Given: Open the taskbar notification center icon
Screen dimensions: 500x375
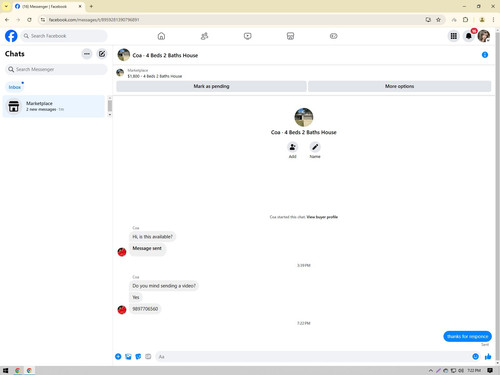Looking at the screenshot, I should [x=490, y=370].
